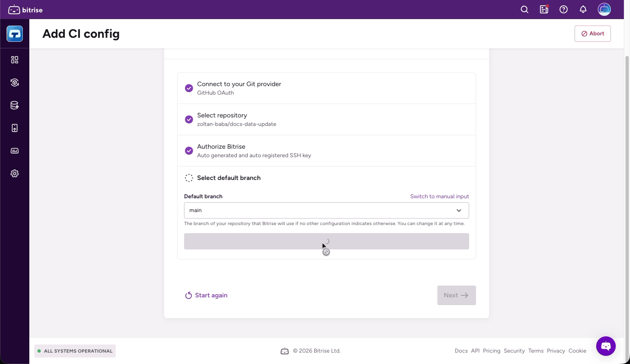Screen dimensions: 630x364
Task: Click the Abort button
Action: pyautogui.click(x=593, y=34)
